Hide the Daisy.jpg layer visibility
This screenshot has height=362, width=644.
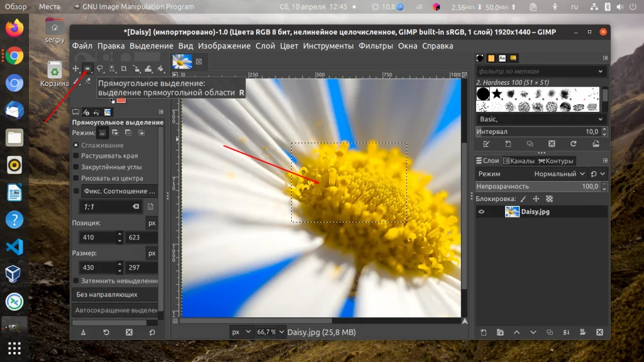[482, 212]
